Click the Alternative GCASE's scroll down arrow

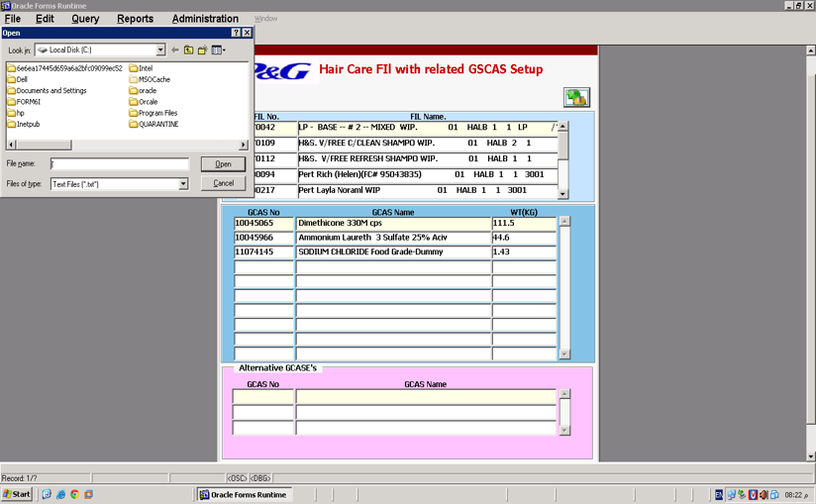[564, 431]
